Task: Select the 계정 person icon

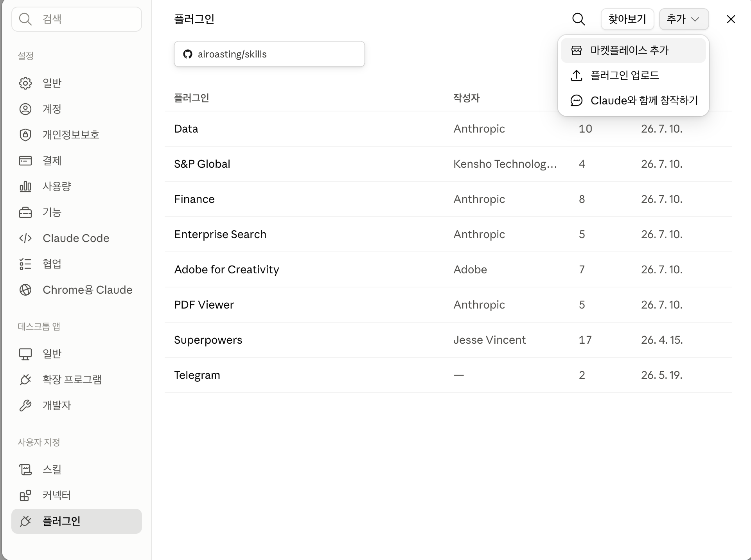Action: [x=25, y=109]
